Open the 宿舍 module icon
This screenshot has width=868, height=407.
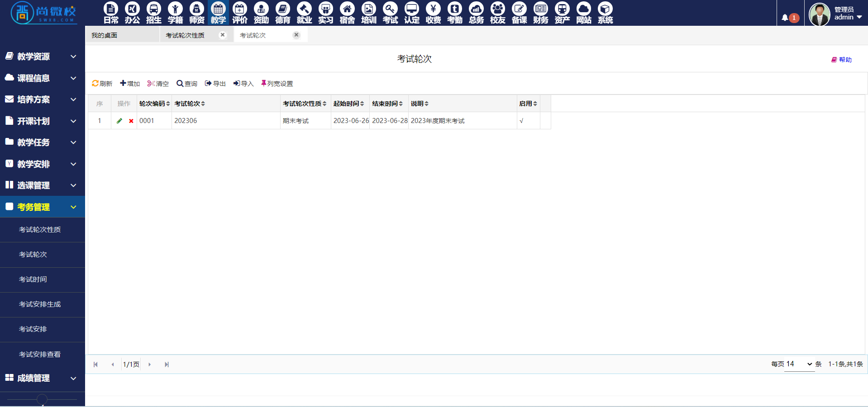coord(347,13)
